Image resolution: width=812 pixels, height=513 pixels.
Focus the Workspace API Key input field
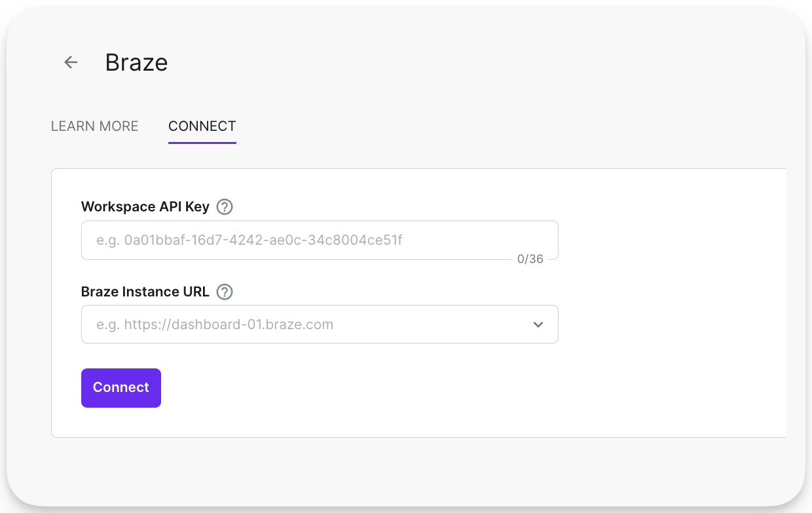point(320,240)
